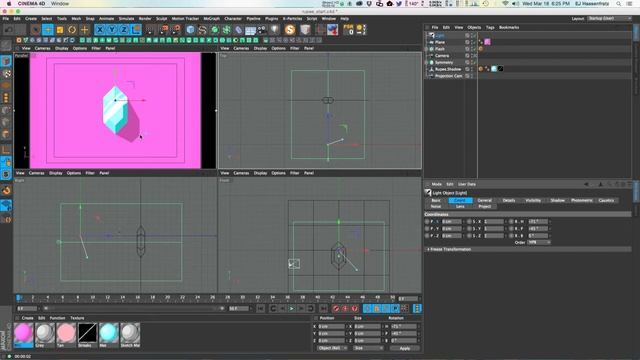Screen dimensions: 640x360
Task: Open the Spline pen tool icon
Action: [202, 30]
